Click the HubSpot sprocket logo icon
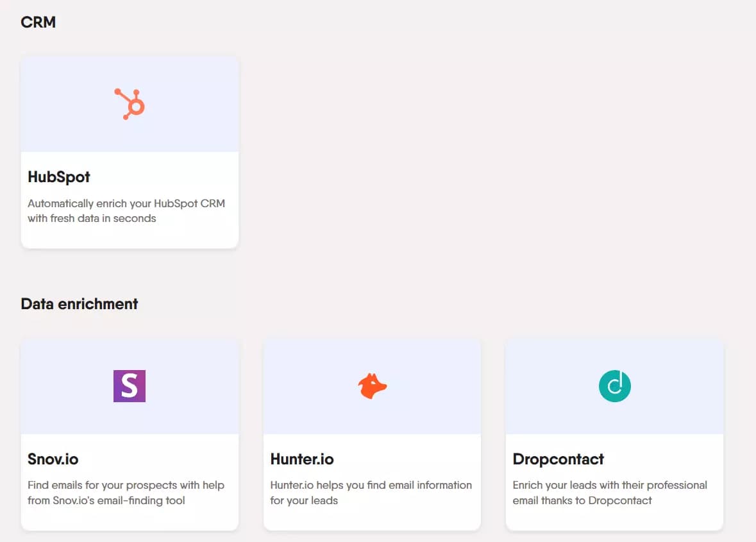Screen dimensions: 756x542 [x=130, y=103]
